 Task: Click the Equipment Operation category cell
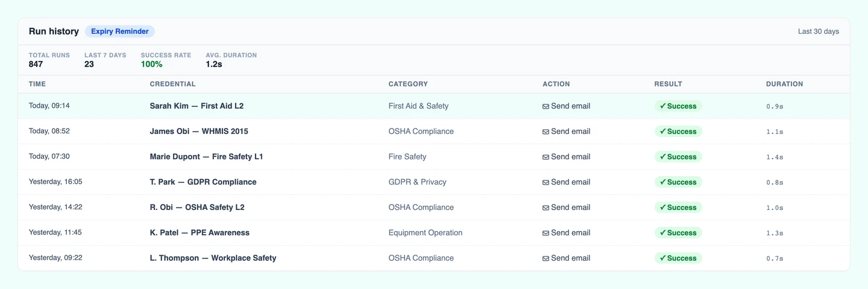[426, 233]
